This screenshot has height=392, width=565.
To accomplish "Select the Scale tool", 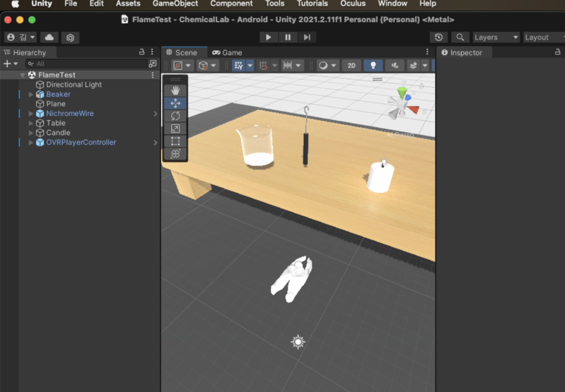I will [175, 129].
